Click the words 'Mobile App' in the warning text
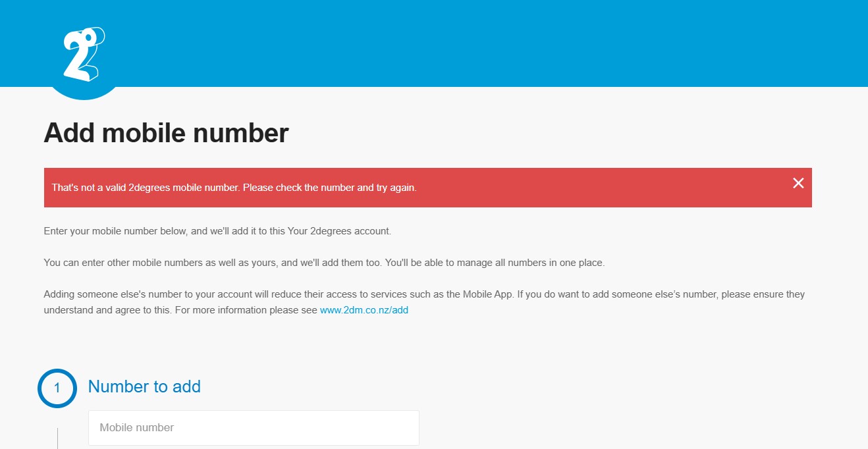868x449 pixels. pos(487,294)
